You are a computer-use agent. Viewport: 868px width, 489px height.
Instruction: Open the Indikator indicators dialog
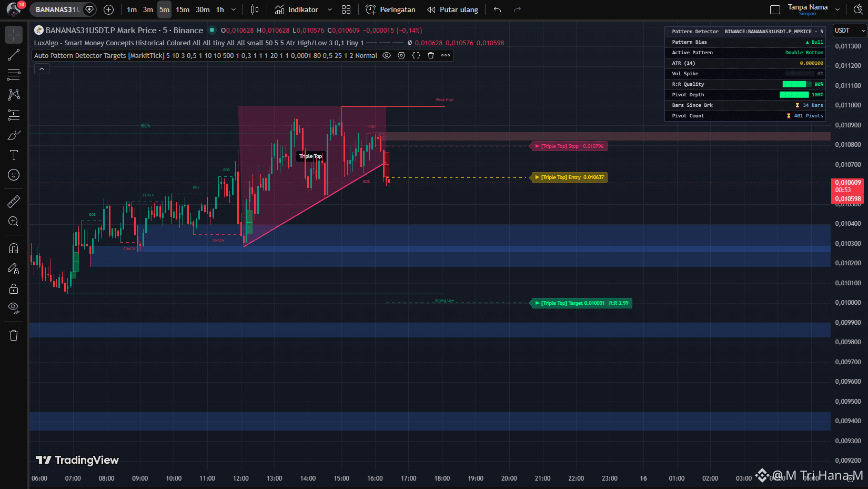(x=297, y=9)
